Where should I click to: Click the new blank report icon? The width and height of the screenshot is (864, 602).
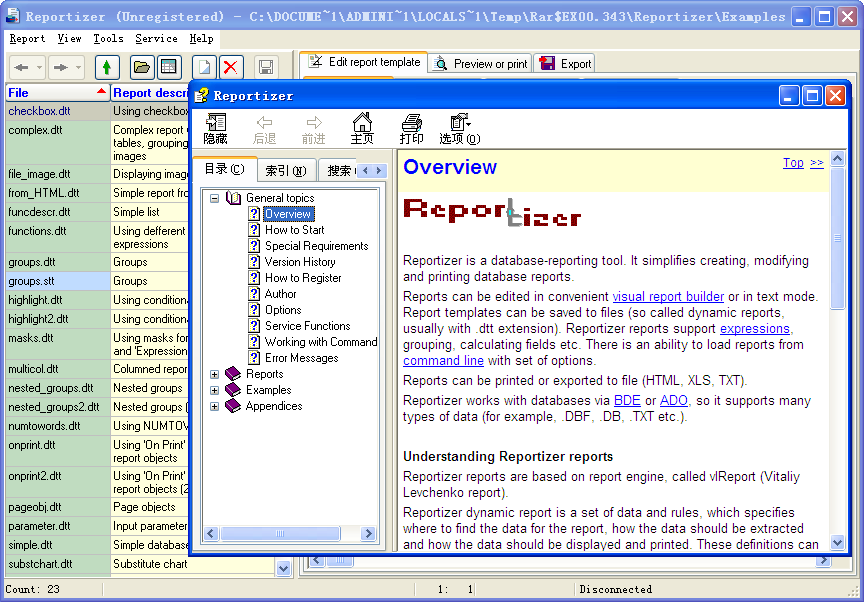(204, 67)
